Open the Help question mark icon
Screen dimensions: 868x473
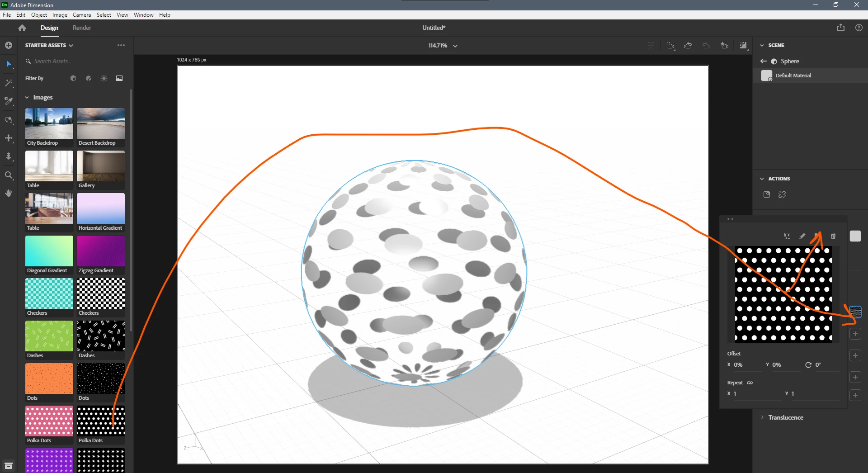(859, 28)
